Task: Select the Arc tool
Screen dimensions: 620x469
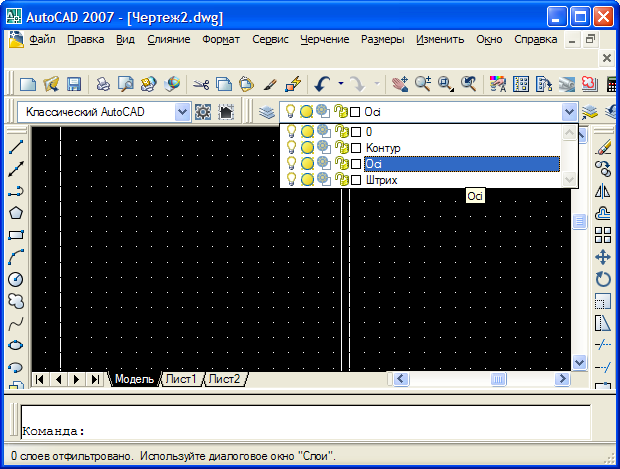Action: click(16, 257)
